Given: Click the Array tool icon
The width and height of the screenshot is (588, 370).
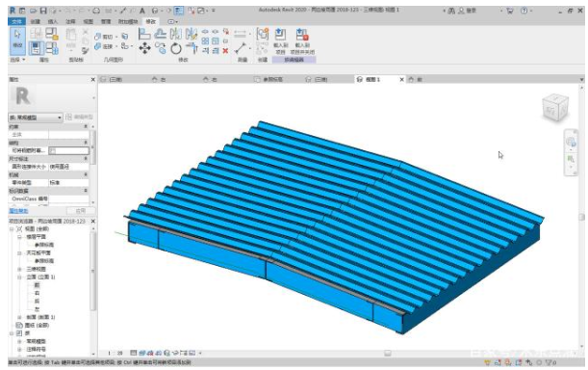Looking at the screenshot, I should click(x=205, y=40).
